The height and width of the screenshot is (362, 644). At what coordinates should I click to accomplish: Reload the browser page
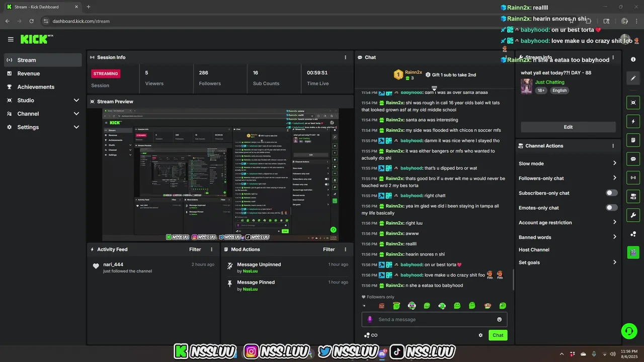[x=31, y=21]
